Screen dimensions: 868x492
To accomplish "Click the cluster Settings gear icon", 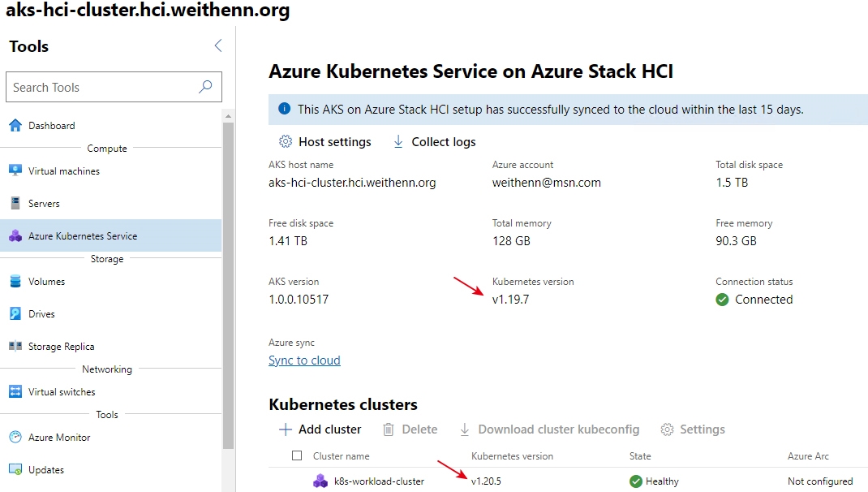I will pyautogui.click(x=667, y=429).
